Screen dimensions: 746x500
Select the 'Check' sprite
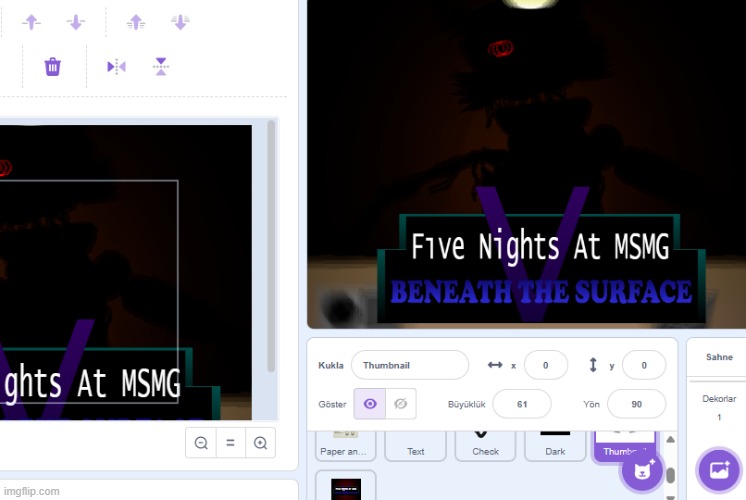coord(485,446)
